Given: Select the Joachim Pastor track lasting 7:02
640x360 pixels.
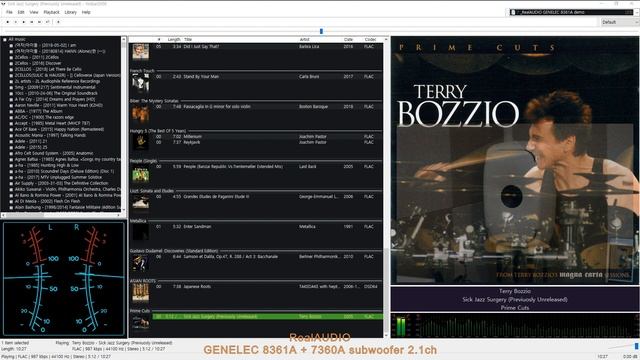Looking at the screenshot, I should 267,136.
